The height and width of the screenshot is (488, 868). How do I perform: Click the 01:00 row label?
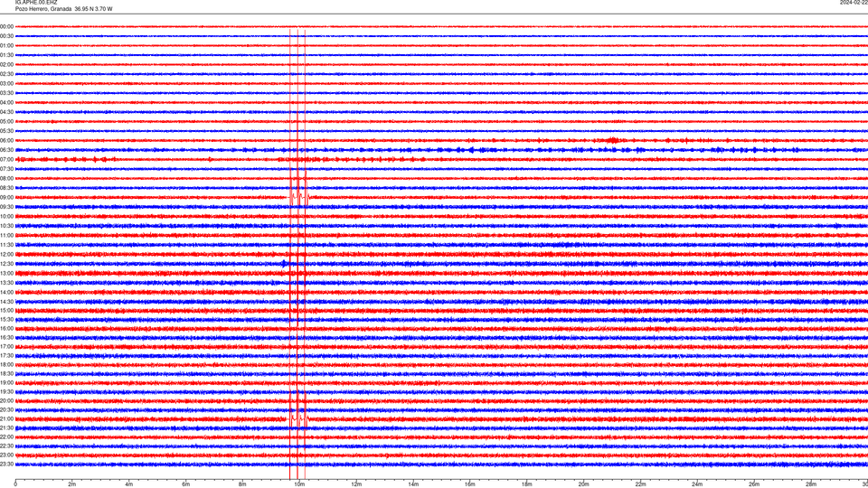[6, 45]
